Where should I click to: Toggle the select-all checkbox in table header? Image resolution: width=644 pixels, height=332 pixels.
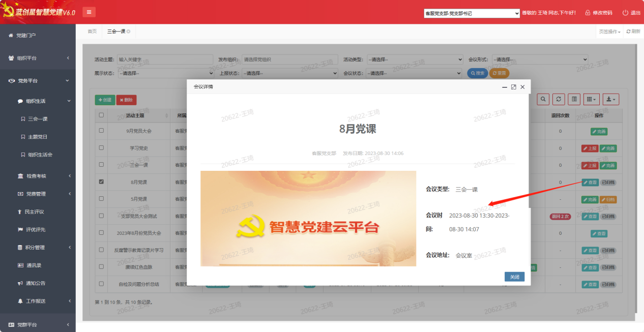(x=101, y=115)
